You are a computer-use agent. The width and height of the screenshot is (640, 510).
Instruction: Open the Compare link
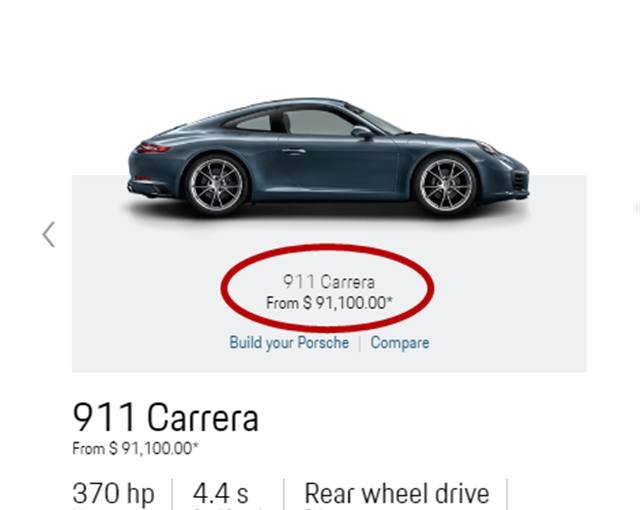point(400,343)
